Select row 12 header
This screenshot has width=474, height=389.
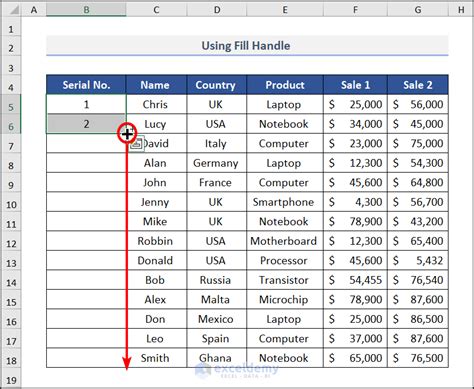[11, 244]
